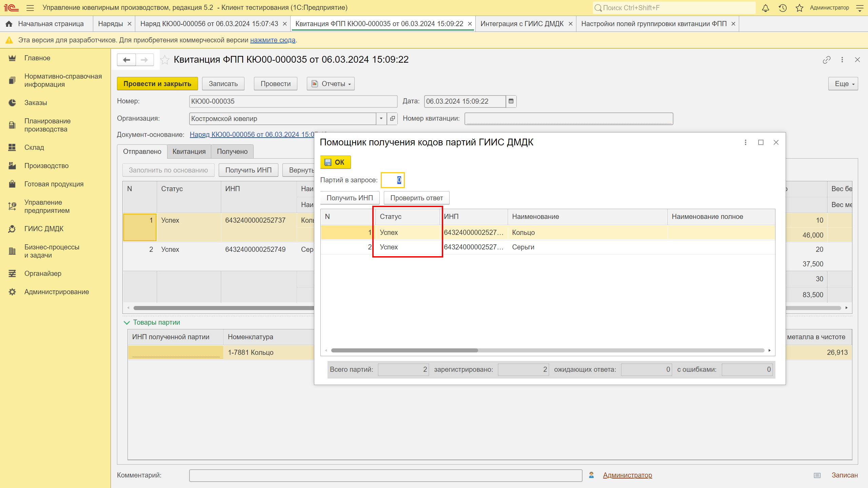The width and height of the screenshot is (868, 488).
Task: Open notifications bell
Action: [x=765, y=7]
